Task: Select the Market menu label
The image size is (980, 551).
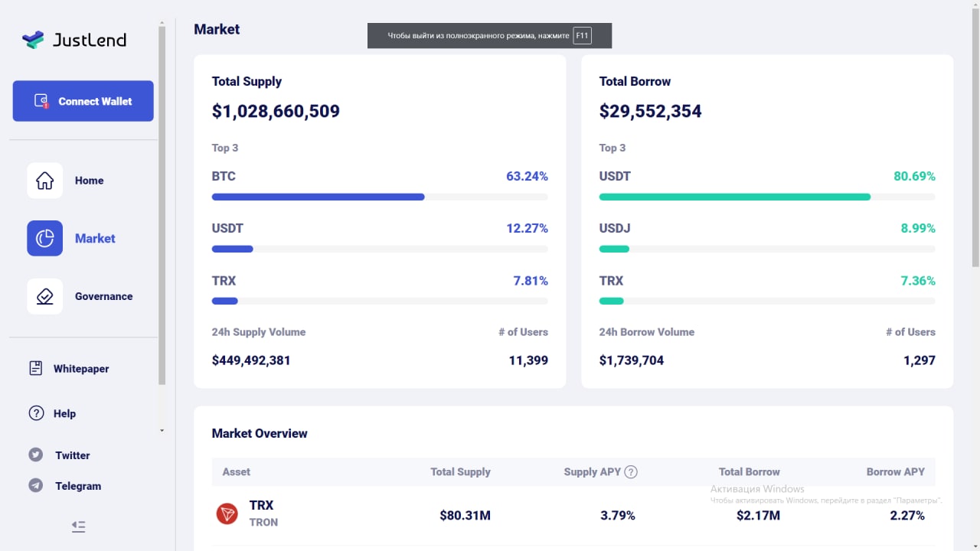Action: click(x=95, y=238)
